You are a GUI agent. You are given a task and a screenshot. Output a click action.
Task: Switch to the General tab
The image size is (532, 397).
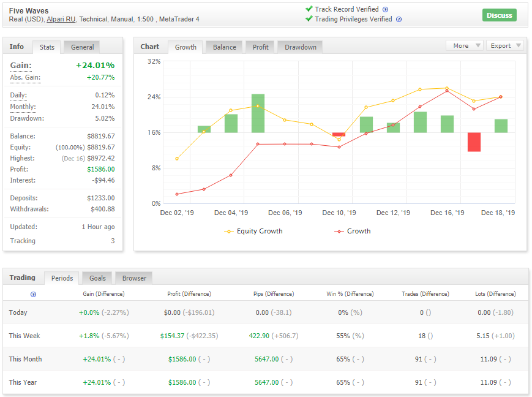[x=82, y=47]
